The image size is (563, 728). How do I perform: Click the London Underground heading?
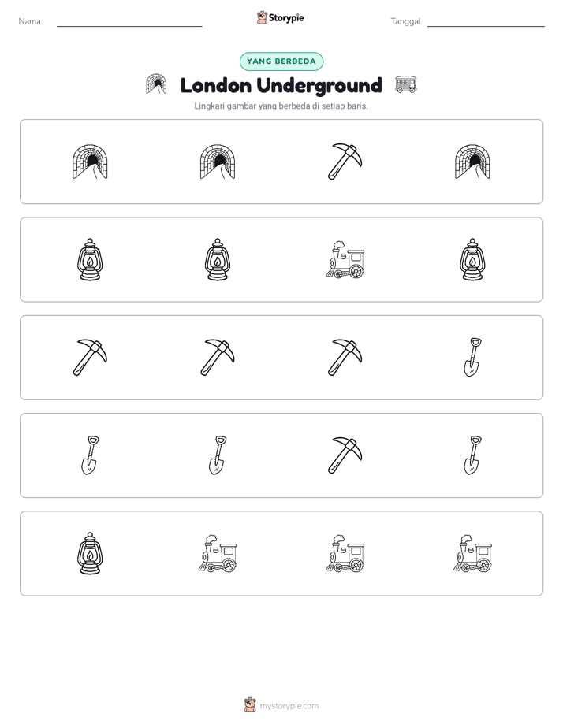[x=281, y=85]
